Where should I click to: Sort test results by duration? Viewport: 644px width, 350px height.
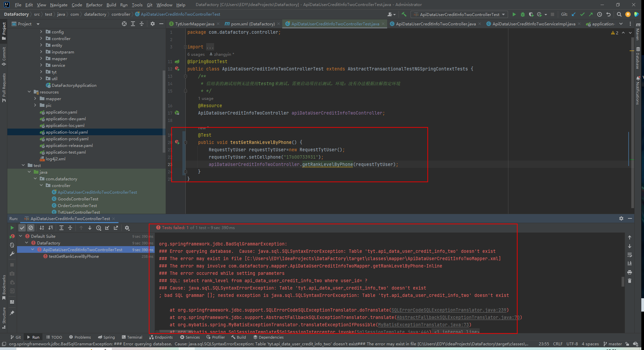pos(50,228)
